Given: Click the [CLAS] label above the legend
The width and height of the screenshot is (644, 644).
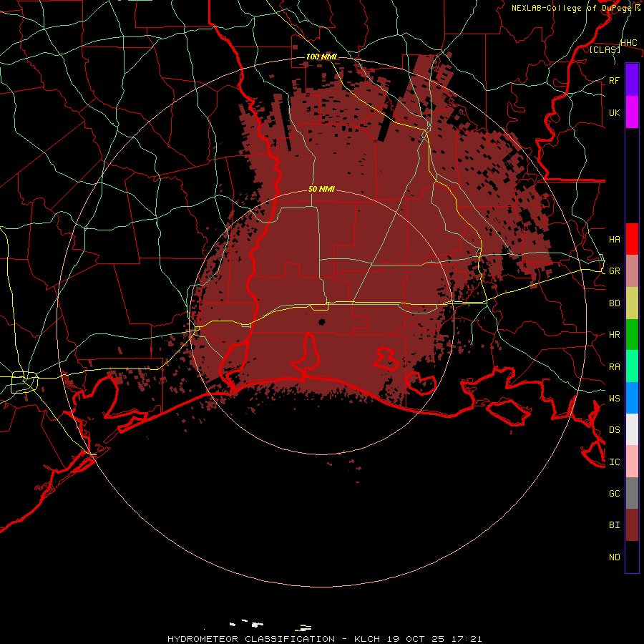Looking at the screenshot, I should click(605, 49).
